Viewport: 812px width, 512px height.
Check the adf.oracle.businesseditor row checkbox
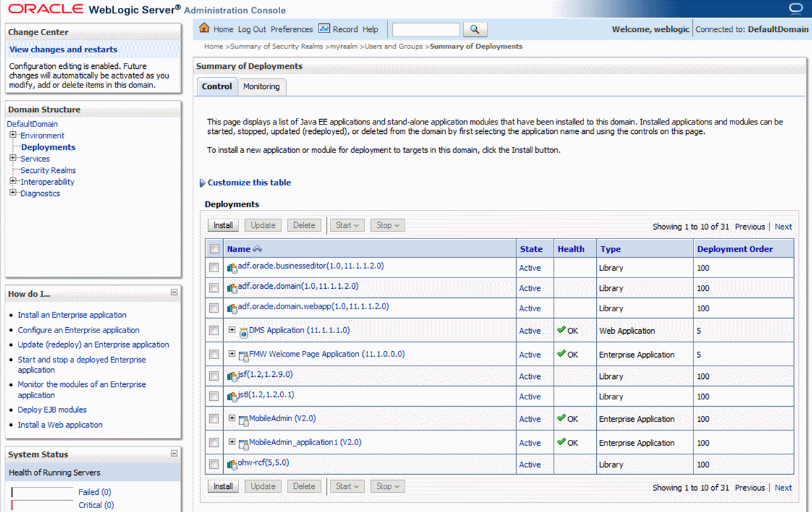[x=214, y=268]
